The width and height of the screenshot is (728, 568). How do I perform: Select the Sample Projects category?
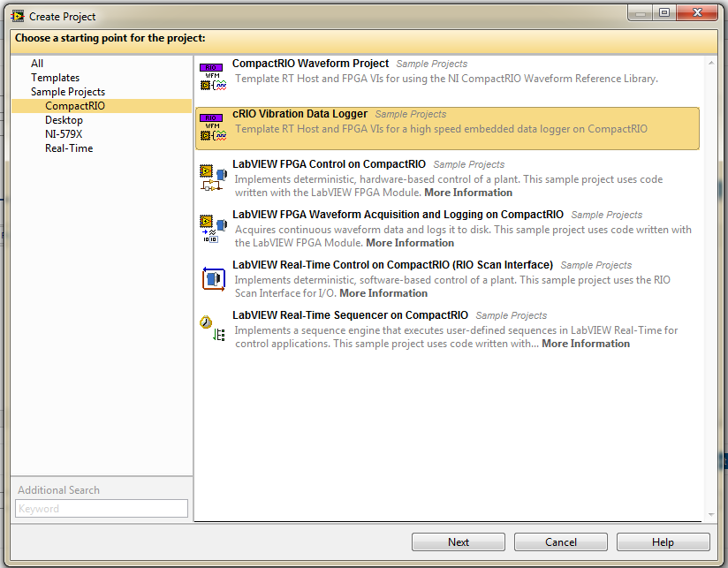point(68,92)
